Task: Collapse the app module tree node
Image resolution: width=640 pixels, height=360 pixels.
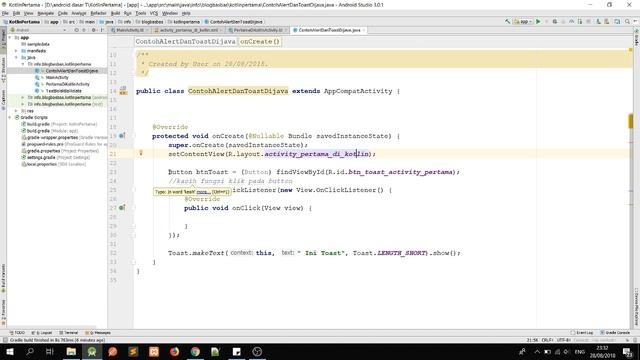Action: (x=10, y=38)
